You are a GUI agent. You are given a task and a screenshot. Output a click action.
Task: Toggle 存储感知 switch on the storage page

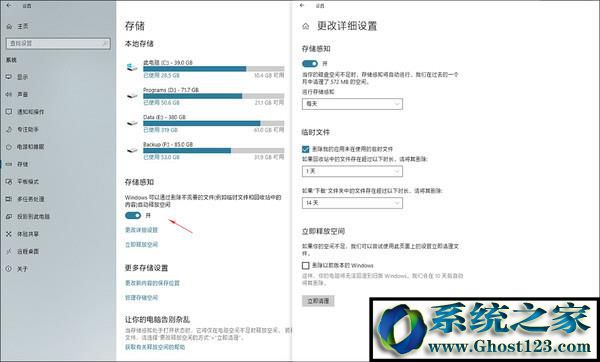(133, 216)
